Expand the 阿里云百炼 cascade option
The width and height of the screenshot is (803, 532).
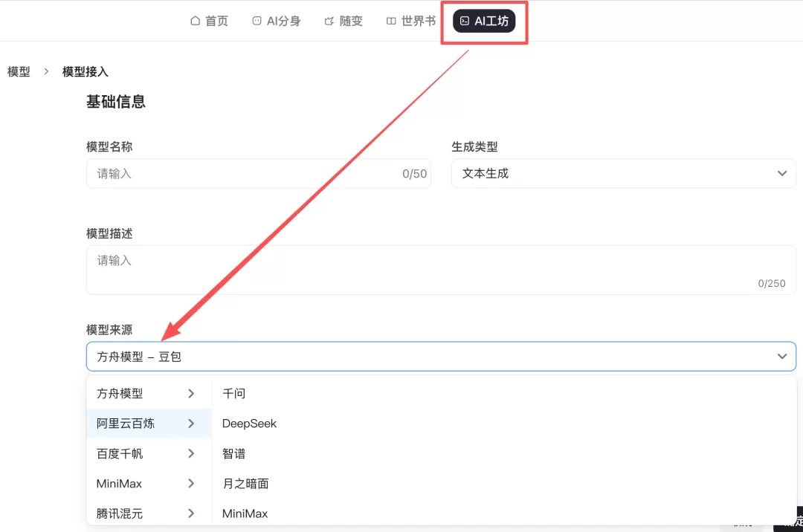tap(149, 424)
